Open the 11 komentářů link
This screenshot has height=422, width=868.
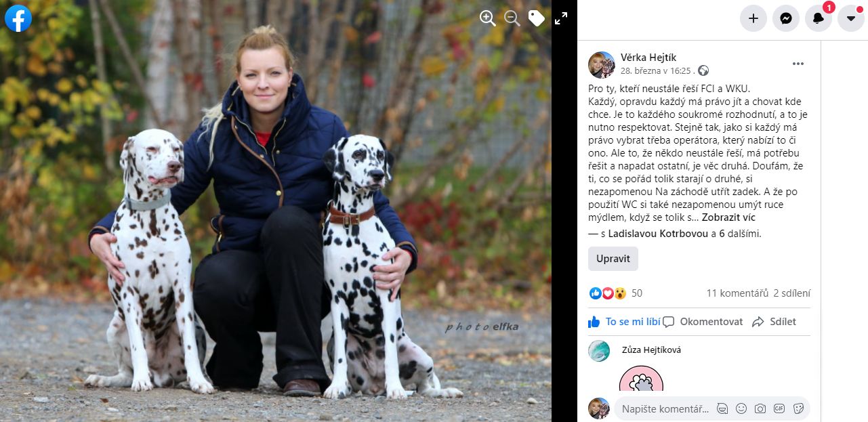click(x=737, y=293)
